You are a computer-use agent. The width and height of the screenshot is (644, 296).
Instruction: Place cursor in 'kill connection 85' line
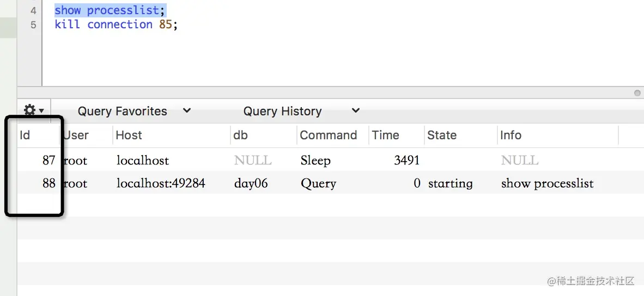[116, 24]
